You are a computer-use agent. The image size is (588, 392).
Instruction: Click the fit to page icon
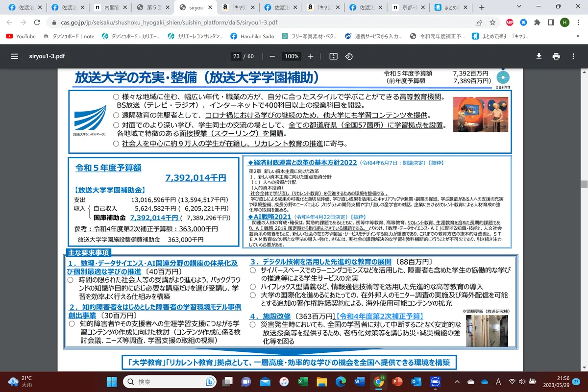tap(334, 56)
